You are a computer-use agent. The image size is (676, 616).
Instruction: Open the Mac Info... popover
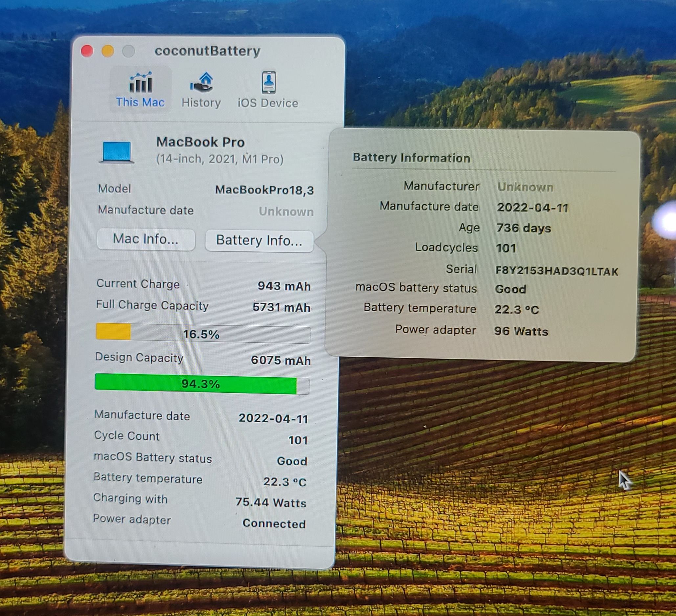(x=146, y=239)
